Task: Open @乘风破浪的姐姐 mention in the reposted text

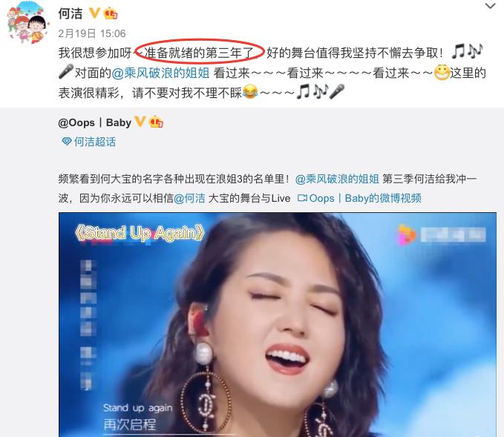Action: pos(337,179)
